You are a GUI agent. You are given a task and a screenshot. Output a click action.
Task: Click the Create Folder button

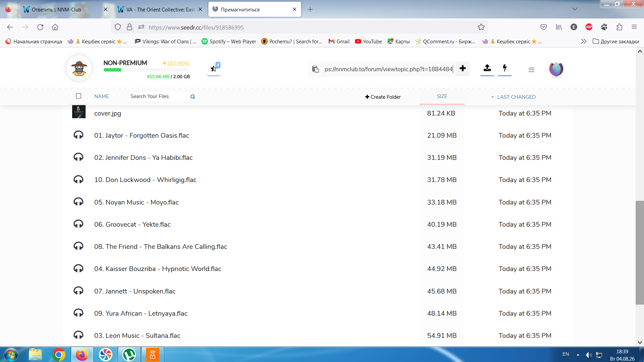point(383,97)
